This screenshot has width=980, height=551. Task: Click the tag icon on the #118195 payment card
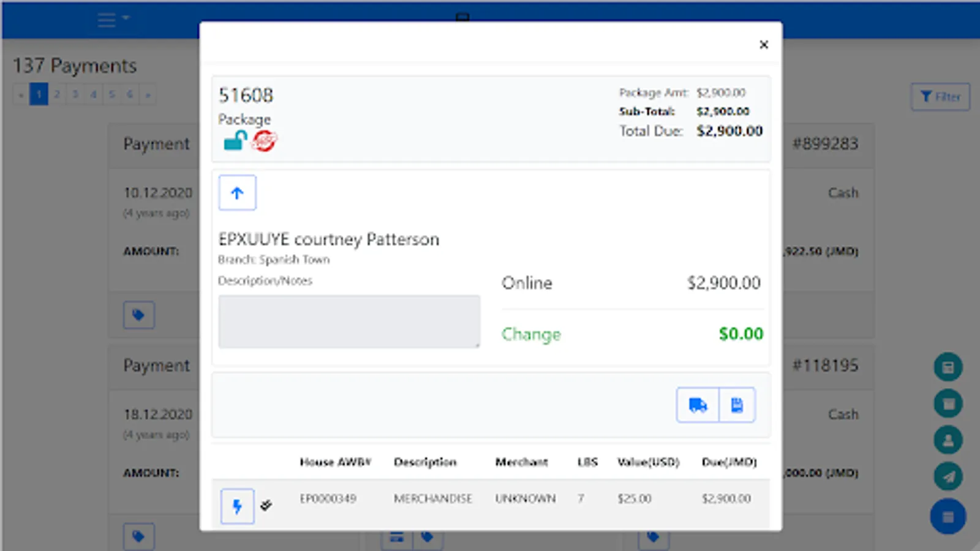pos(139,536)
